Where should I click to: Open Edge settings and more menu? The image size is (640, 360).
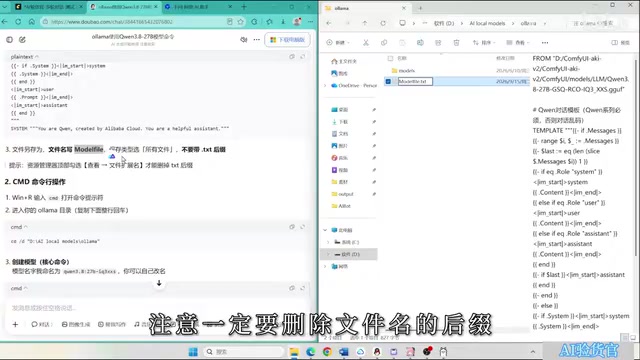tap(311, 22)
